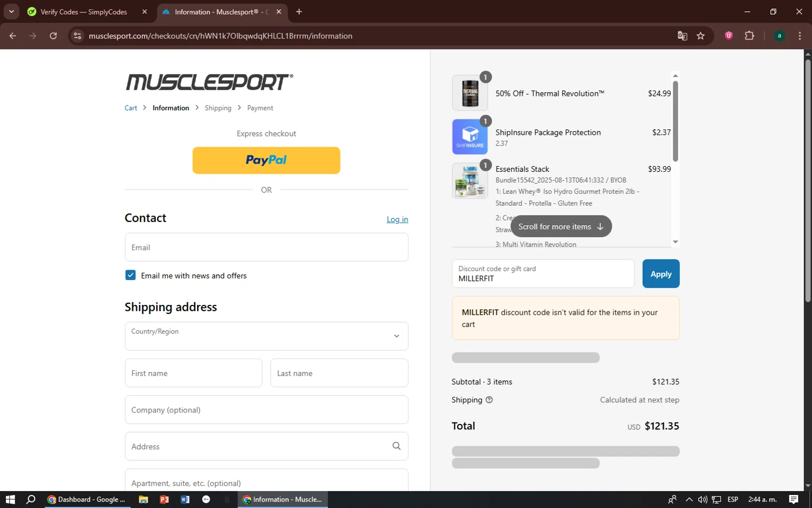Open the Chrome three-dot menu
812x508 pixels.
click(800, 36)
